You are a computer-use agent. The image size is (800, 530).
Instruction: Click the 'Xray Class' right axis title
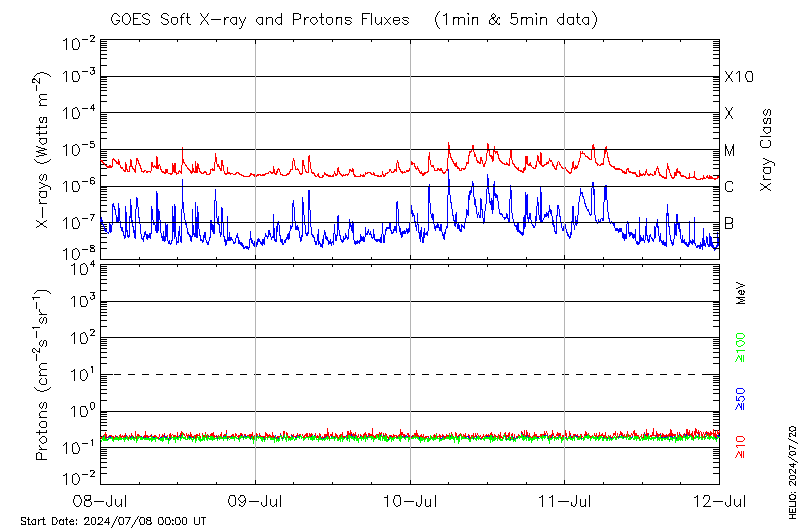point(766,150)
